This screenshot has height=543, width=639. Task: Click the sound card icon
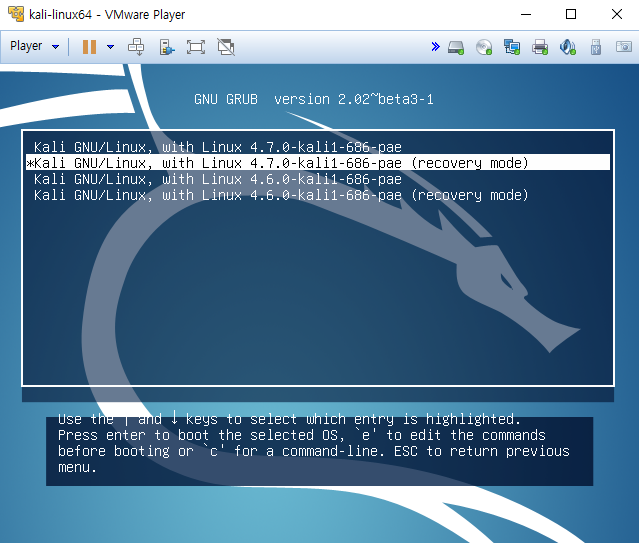[x=568, y=47]
